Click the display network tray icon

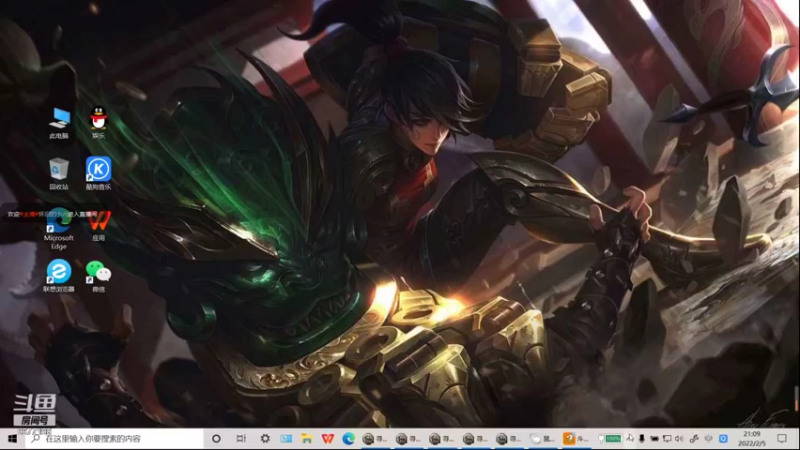pos(667,438)
